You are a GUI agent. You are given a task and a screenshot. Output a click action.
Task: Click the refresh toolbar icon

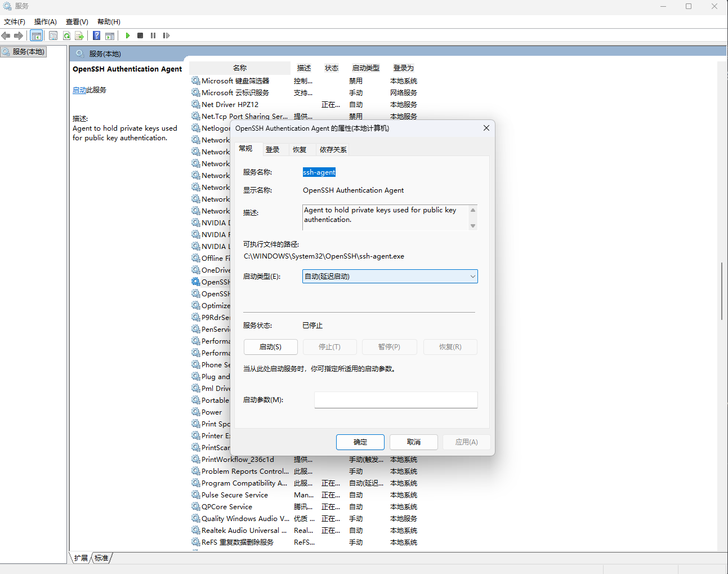[66, 35]
